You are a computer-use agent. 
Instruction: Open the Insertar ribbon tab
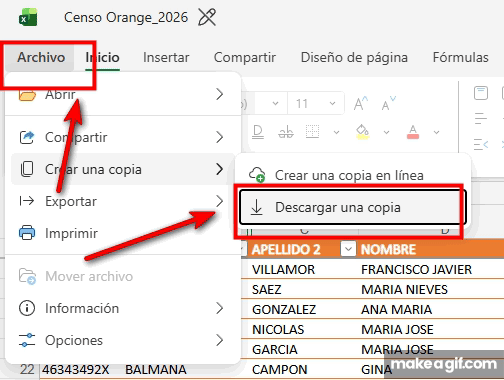click(166, 57)
